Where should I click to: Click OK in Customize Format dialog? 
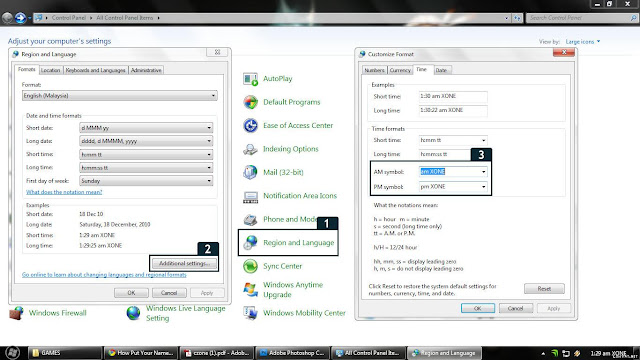478,308
